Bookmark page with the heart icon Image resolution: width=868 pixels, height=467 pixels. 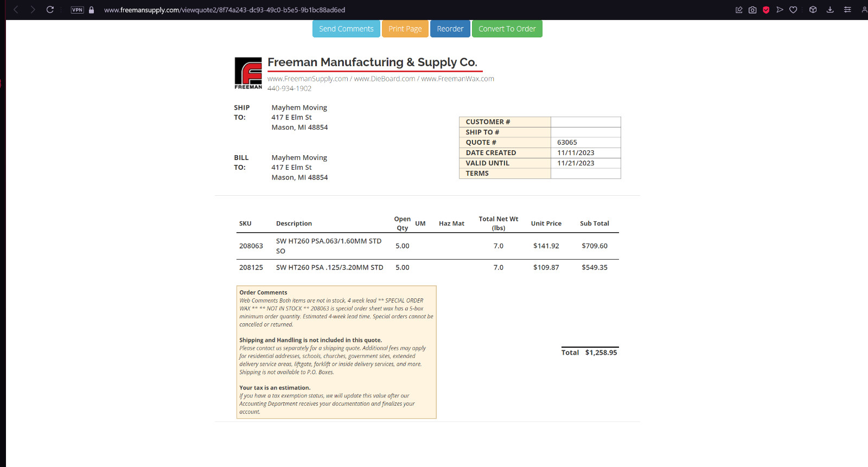pyautogui.click(x=793, y=10)
